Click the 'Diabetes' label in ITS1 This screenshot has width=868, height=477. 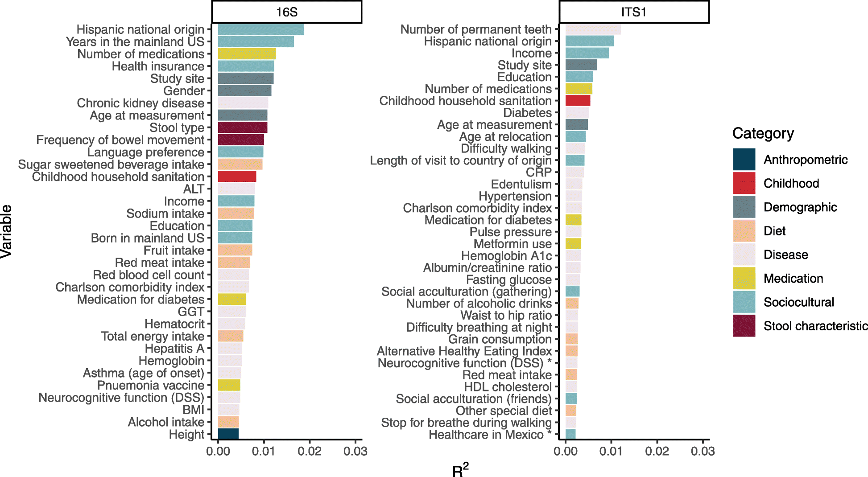point(528,113)
